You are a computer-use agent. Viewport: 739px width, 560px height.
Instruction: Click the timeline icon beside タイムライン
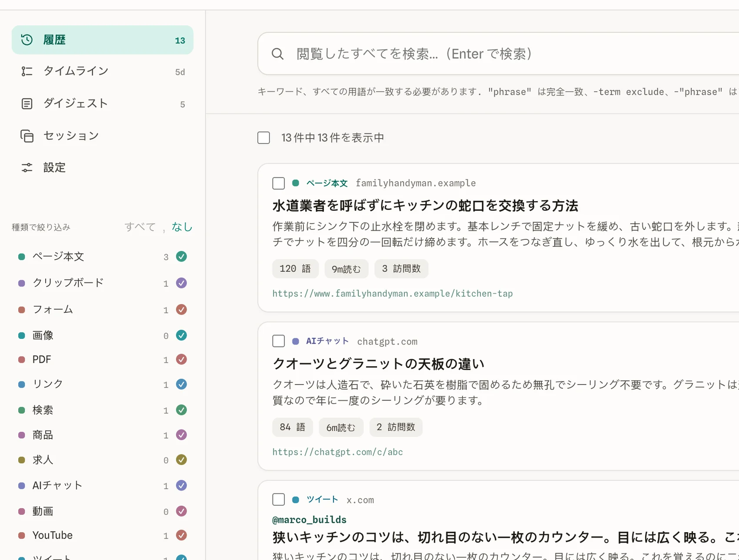coord(27,71)
